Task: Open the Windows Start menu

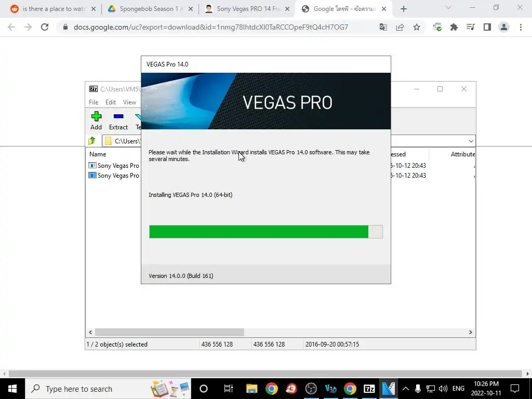Action: click(x=12, y=389)
